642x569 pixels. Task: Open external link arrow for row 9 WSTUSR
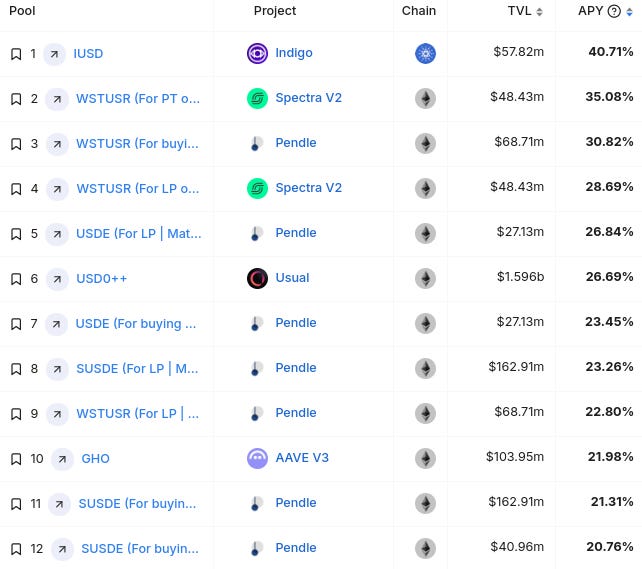pyautogui.click(x=57, y=414)
